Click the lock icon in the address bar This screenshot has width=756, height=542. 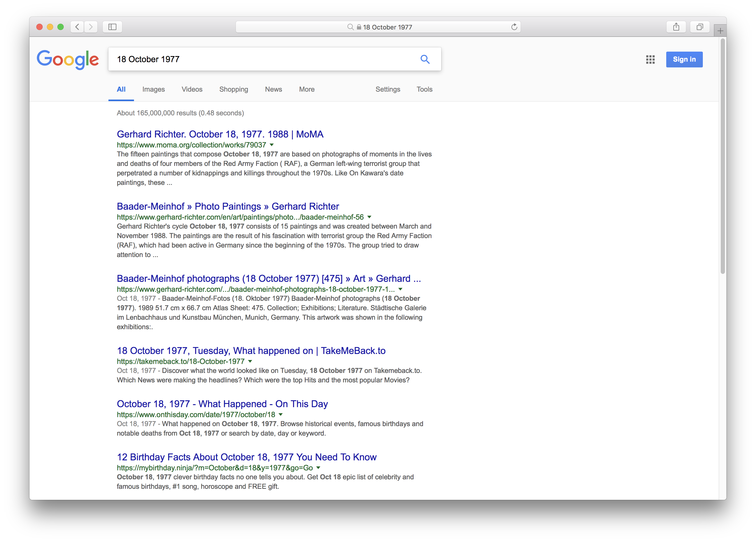coord(359,27)
